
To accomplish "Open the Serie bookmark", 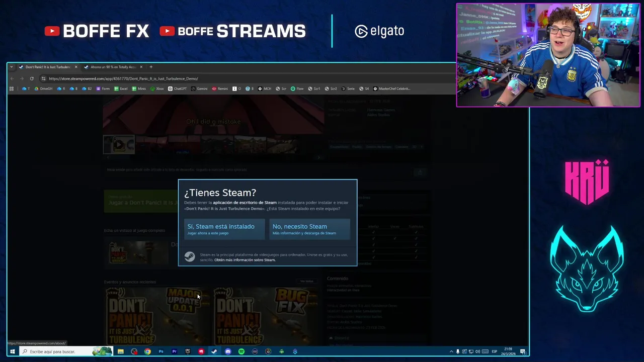I will point(348,88).
